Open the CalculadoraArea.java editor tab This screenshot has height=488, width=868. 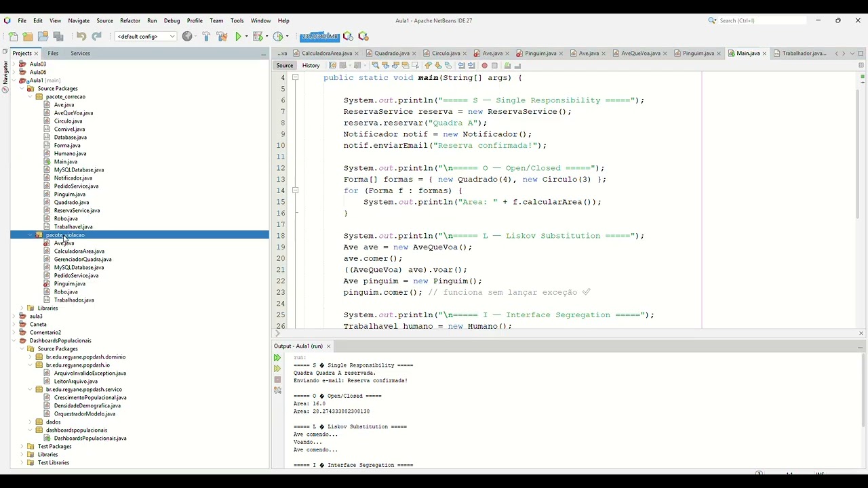(327, 53)
